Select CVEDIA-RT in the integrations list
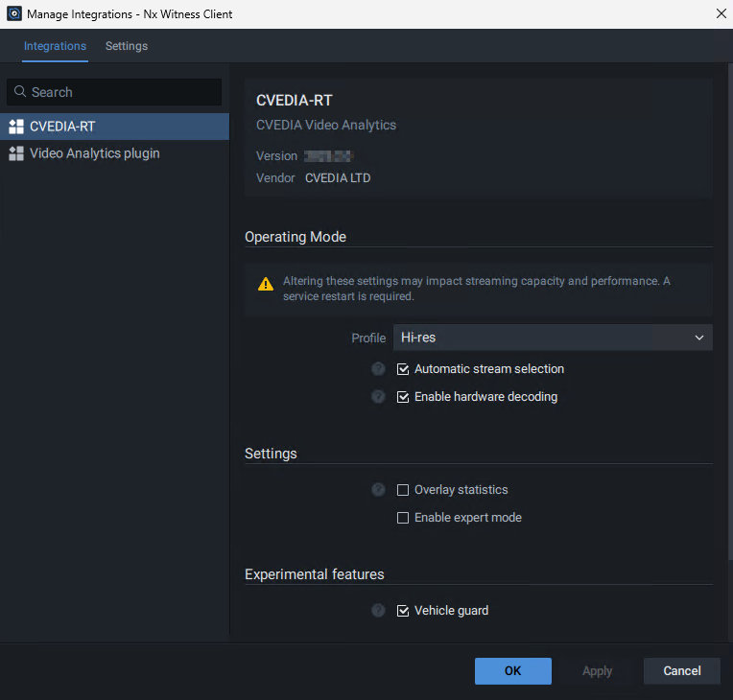The height and width of the screenshot is (700, 733). [x=114, y=127]
